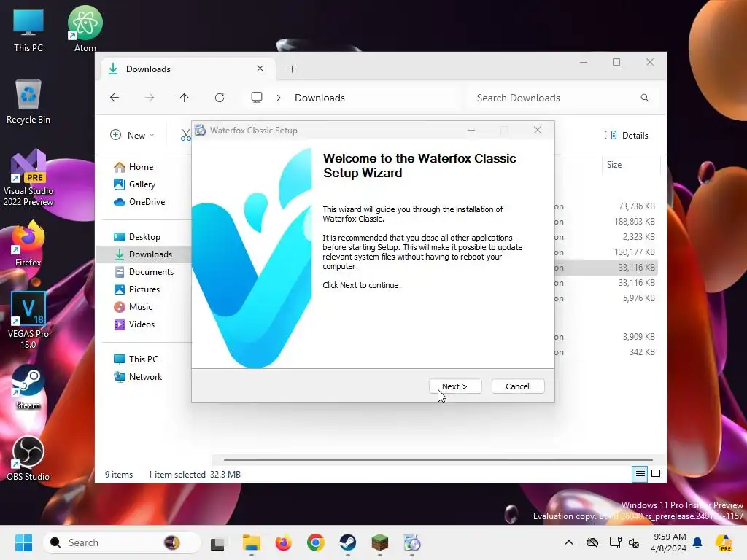This screenshot has height=560, width=747.
Task: Close the Downloads Explorer tab
Action: click(260, 69)
